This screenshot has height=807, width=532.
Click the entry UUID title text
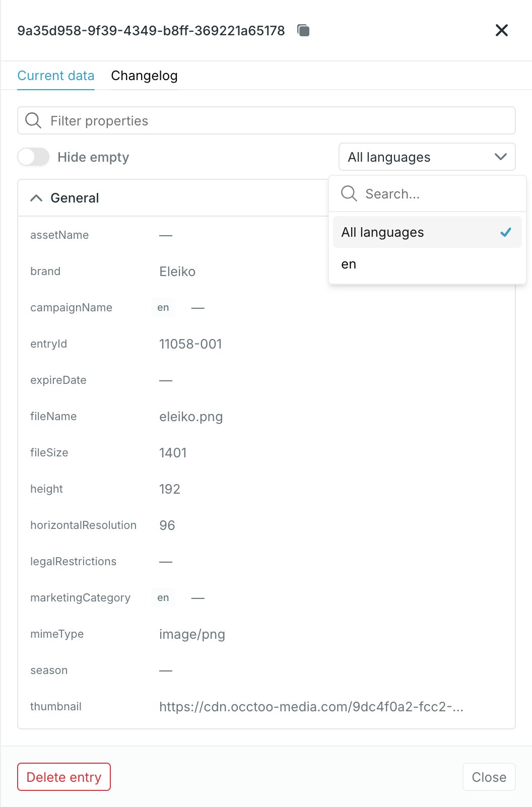pyautogui.click(x=151, y=31)
